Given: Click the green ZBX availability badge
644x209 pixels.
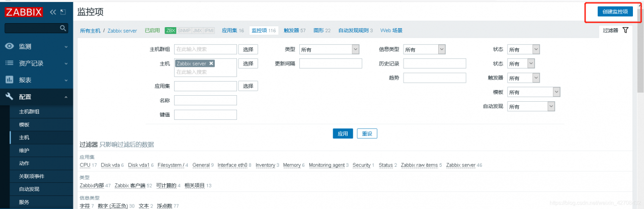Looking at the screenshot, I should coord(171,31).
